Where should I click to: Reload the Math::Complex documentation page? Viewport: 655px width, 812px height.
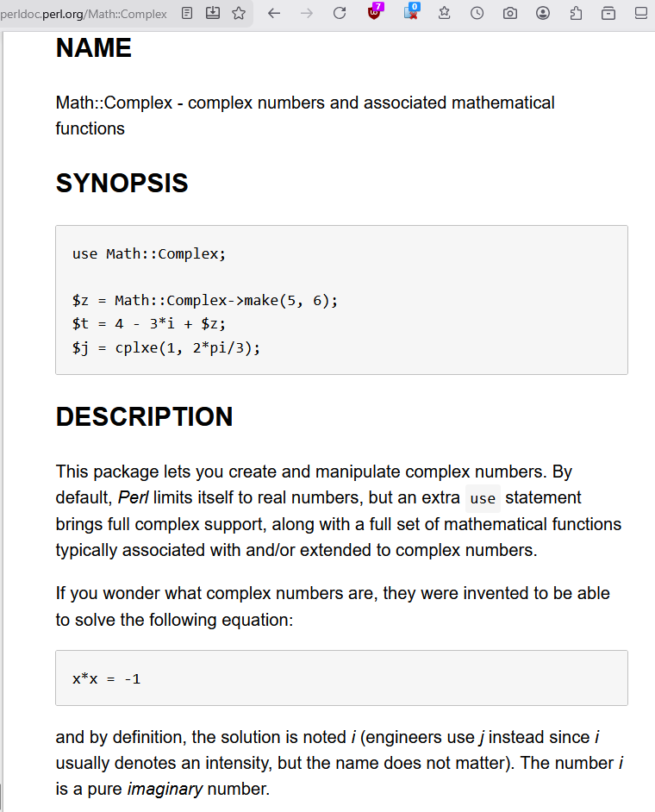(x=340, y=14)
